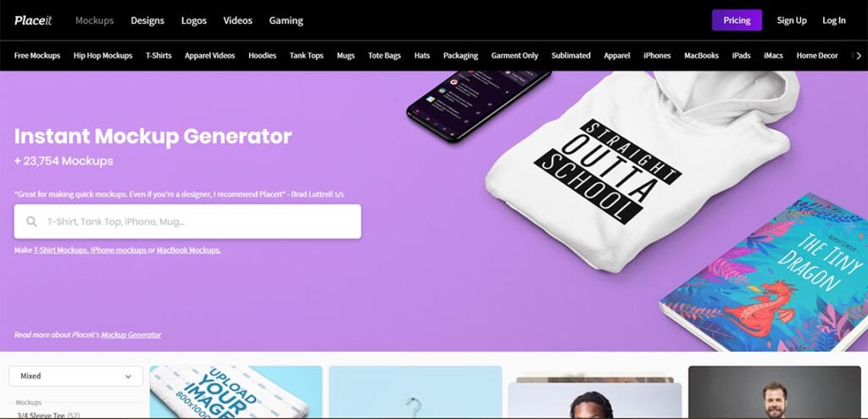Image resolution: width=868 pixels, height=419 pixels.
Task: Open the Designs menu
Action: pyautogui.click(x=147, y=20)
